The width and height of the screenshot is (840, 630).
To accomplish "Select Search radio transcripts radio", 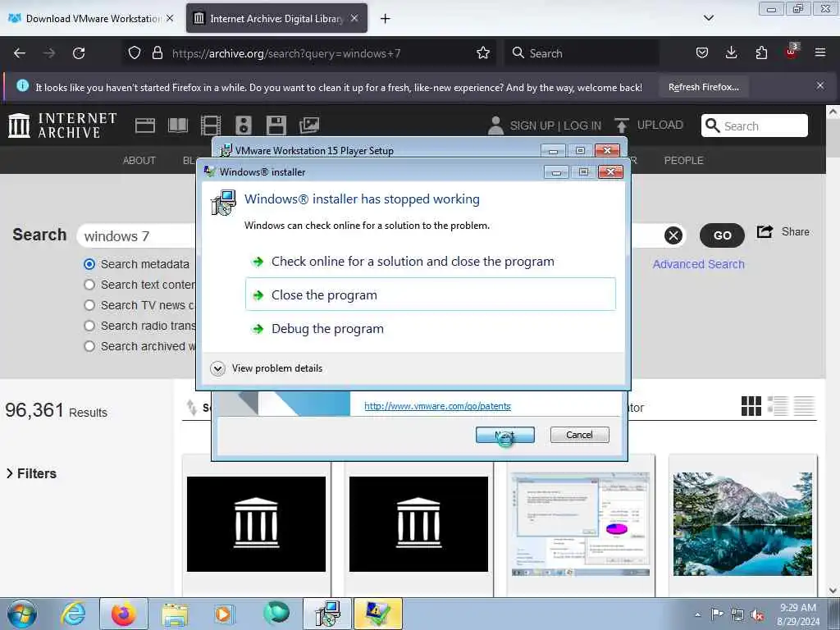I will [89, 326].
